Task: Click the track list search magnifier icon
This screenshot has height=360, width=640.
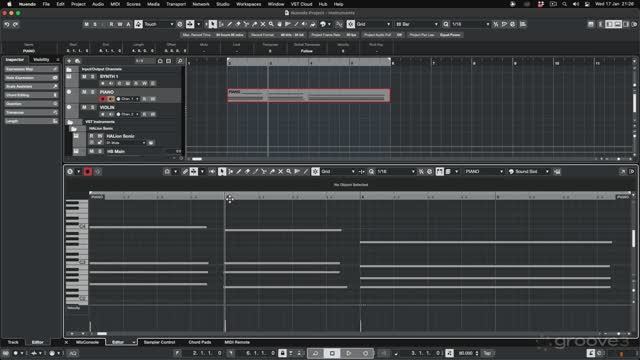Action: (x=180, y=61)
